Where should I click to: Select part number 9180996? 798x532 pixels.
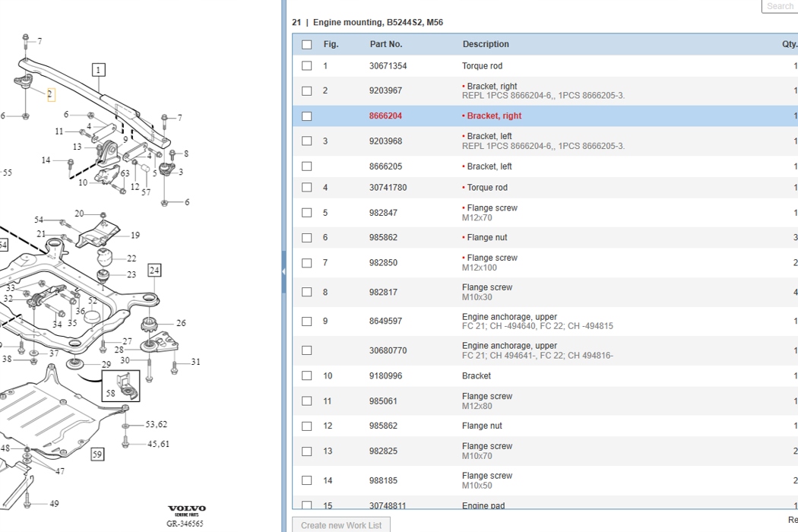point(385,375)
